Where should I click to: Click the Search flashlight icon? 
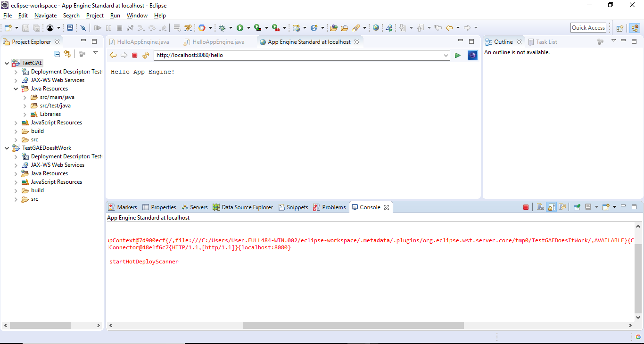tap(356, 28)
